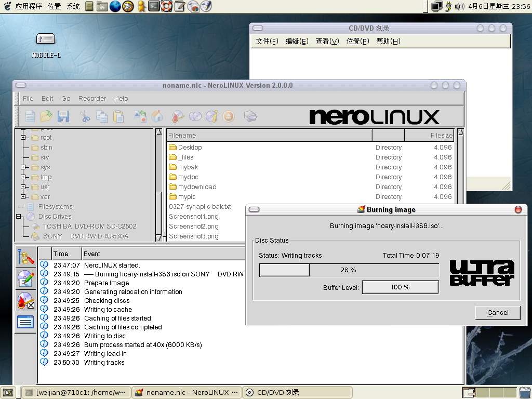This screenshot has width=532, height=399.
Task: Click the Buffer Level 100 % bar
Action: point(401,287)
